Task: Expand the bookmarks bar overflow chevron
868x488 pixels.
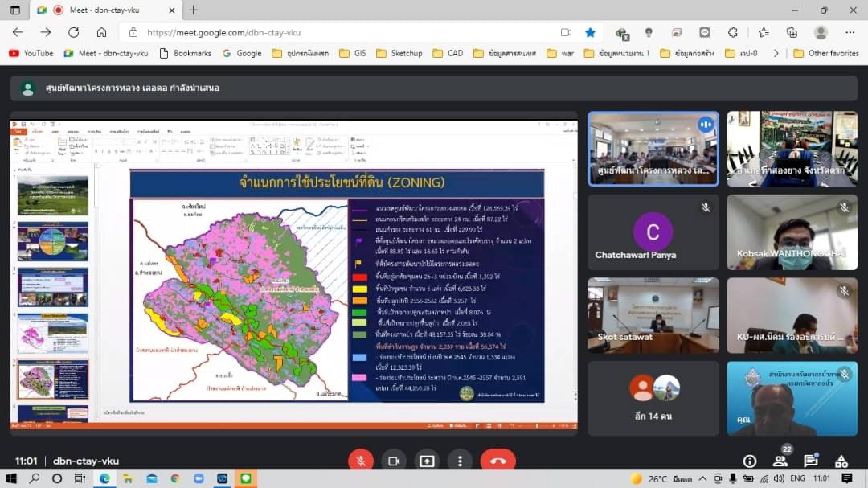Action: tap(776, 53)
